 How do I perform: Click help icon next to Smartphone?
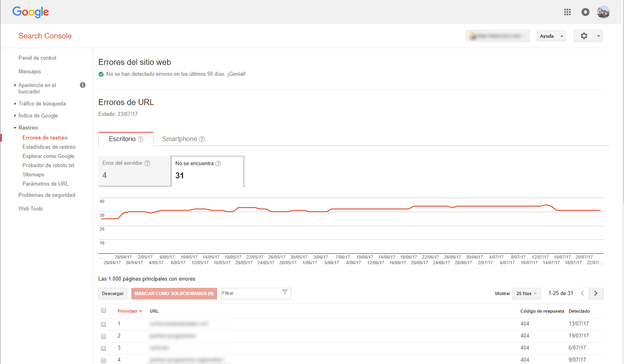[x=202, y=139]
